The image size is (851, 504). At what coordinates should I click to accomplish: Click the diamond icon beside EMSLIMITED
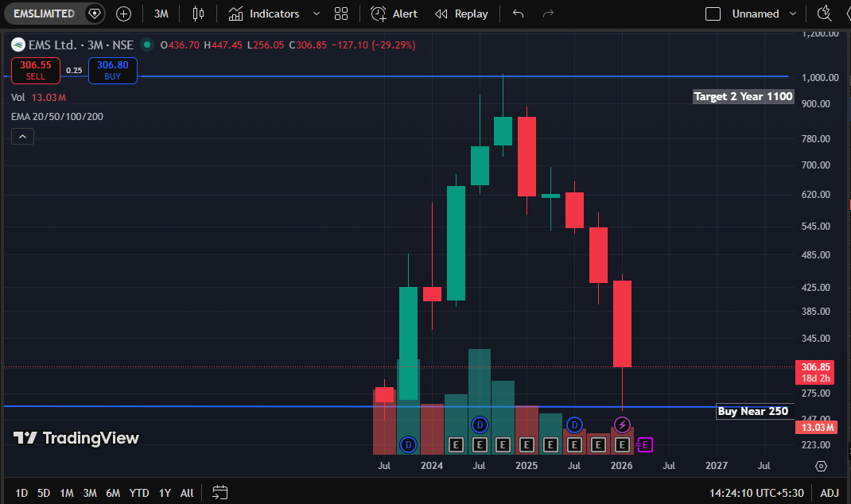click(95, 14)
